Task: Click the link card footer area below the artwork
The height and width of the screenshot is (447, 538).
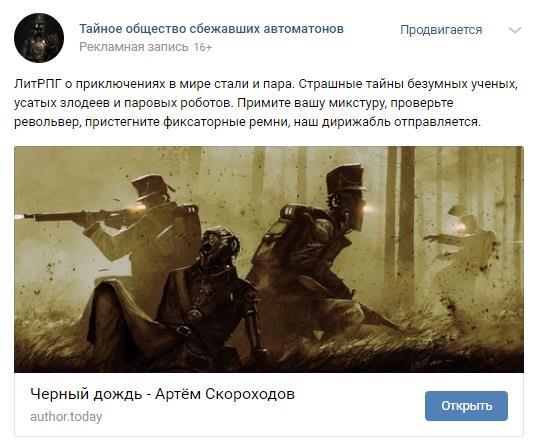Action: (x=269, y=404)
